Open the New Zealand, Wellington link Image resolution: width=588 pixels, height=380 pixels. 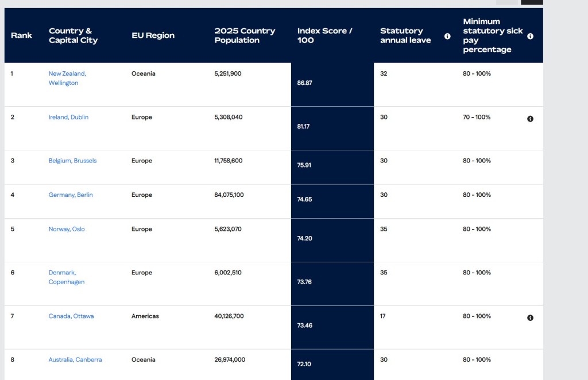point(68,78)
